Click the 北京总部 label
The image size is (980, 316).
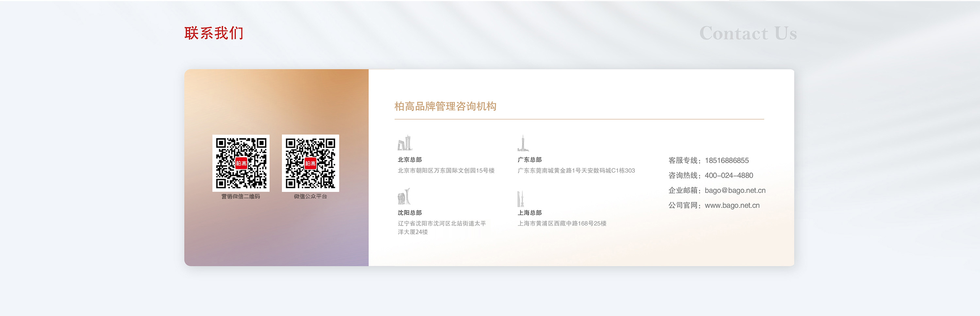pos(410,160)
